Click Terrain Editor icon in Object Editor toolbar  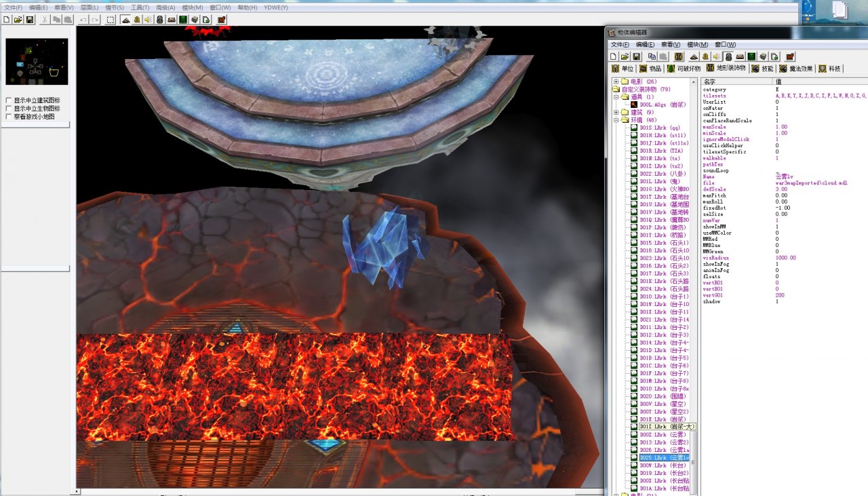(x=694, y=56)
